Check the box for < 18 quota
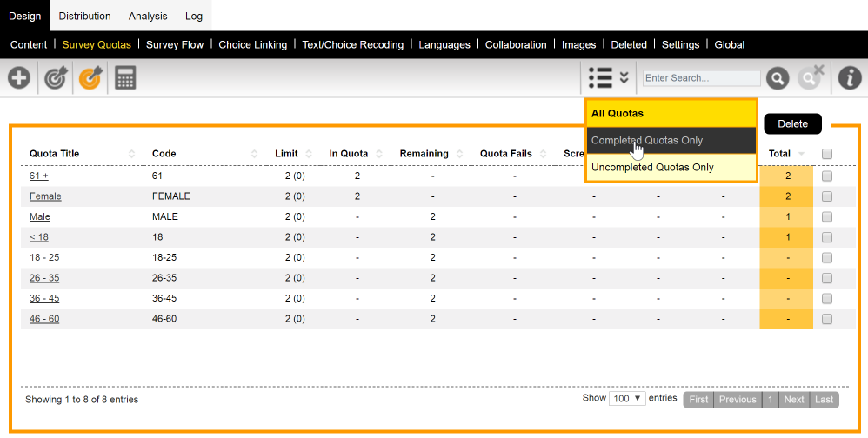This screenshot has height=438, width=868. tap(827, 237)
